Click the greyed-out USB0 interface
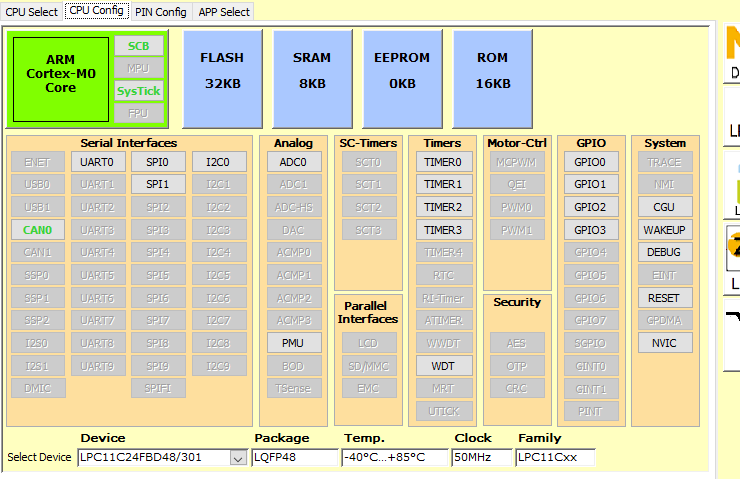This screenshot has height=479, width=740. [38, 184]
